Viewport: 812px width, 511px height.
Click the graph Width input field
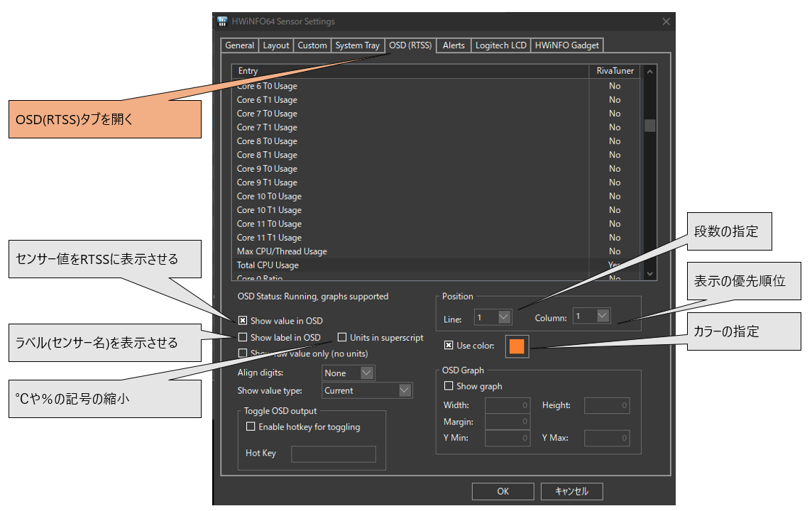pos(507,405)
